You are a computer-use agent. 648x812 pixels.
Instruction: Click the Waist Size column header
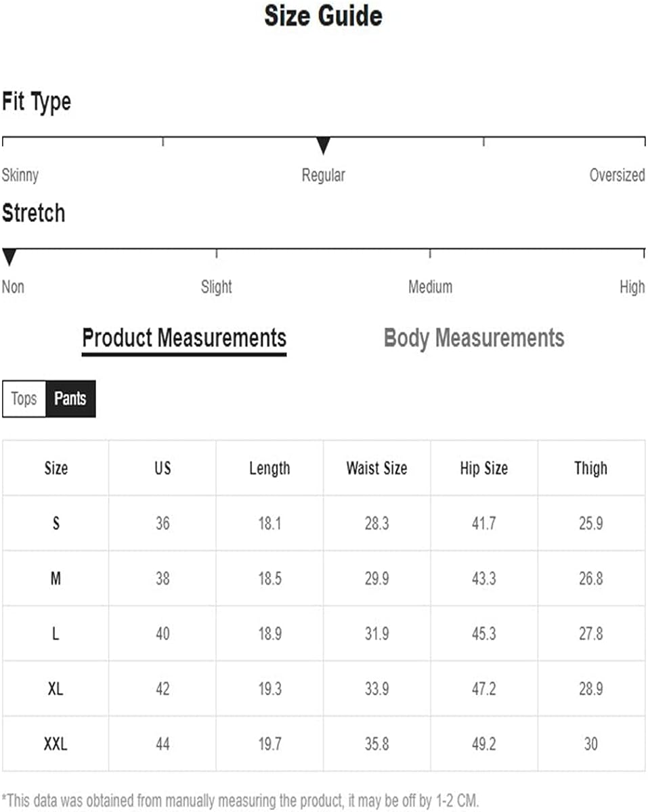376,468
